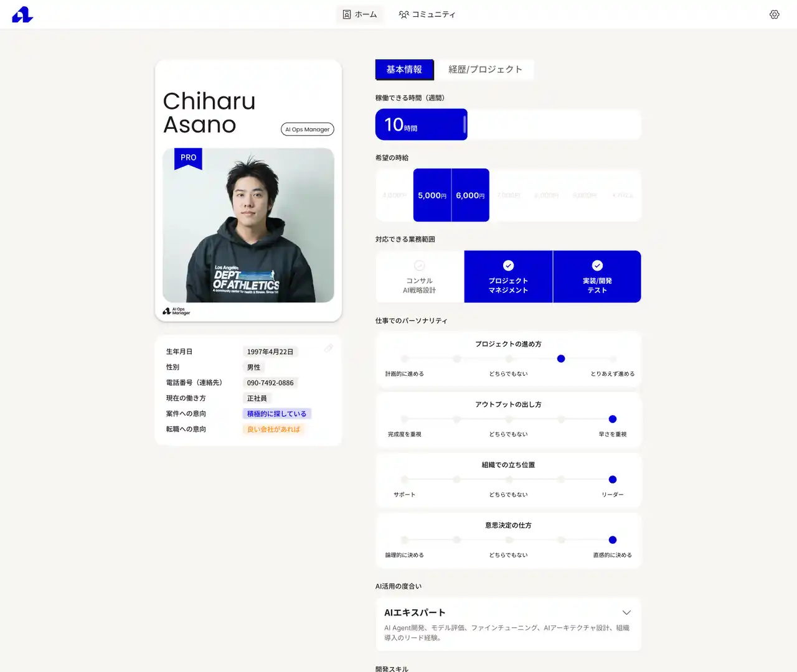Click the checkmark icon on プロジェクトマネジメント

pos(508,266)
